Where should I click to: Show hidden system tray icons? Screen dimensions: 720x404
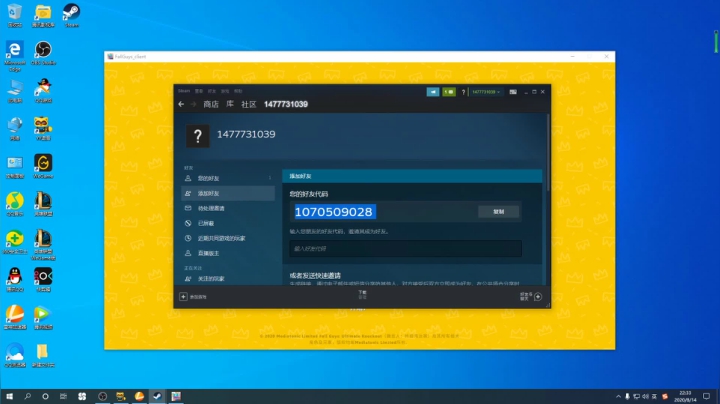[x=618, y=396]
